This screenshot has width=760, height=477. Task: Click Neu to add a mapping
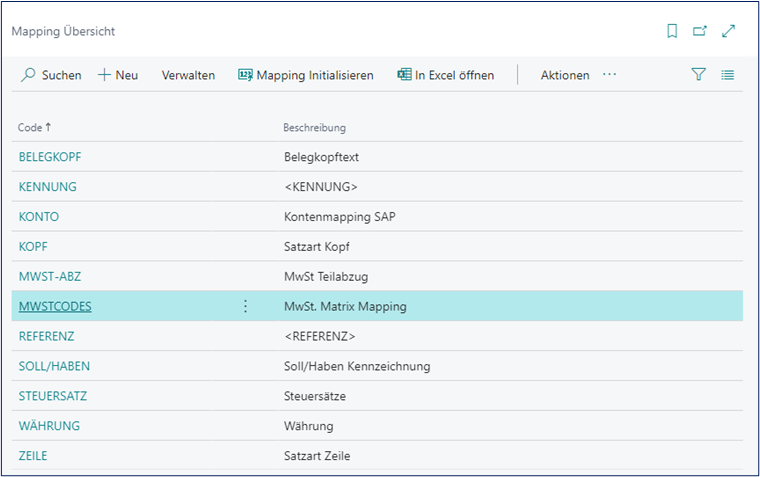pos(118,75)
